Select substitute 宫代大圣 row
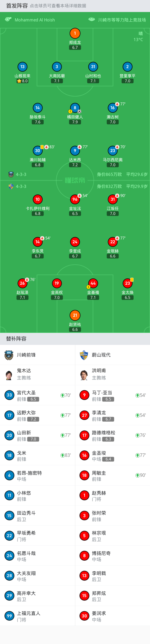Screen dimensions: 150x644 tap(37, 395)
